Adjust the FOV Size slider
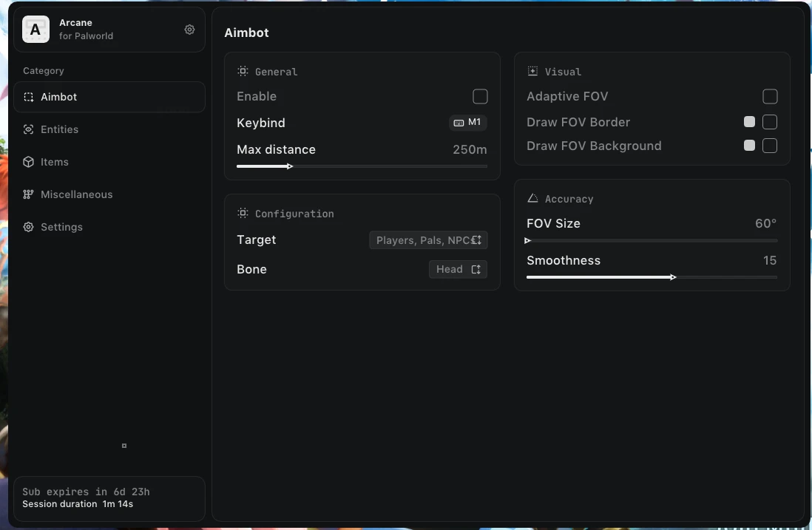The image size is (812, 530). coord(652,241)
